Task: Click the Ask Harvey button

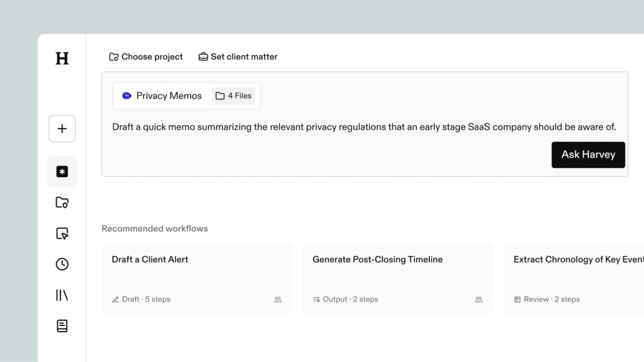Action: click(x=588, y=155)
